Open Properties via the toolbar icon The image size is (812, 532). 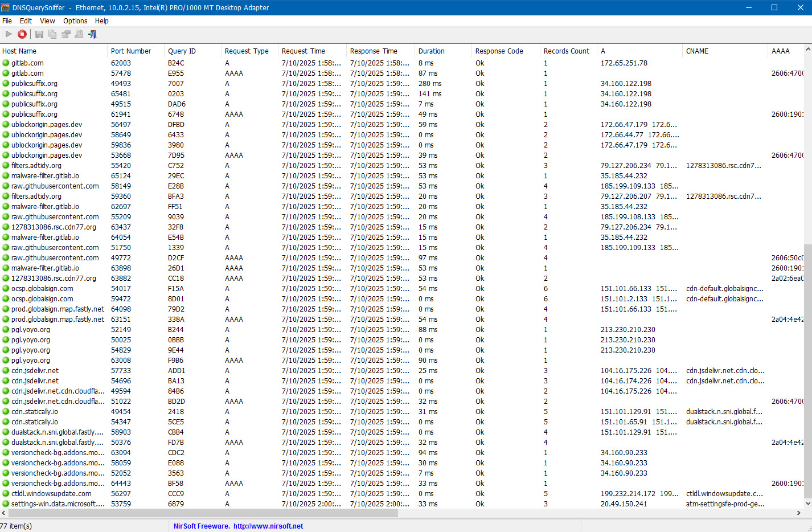(65, 34)
